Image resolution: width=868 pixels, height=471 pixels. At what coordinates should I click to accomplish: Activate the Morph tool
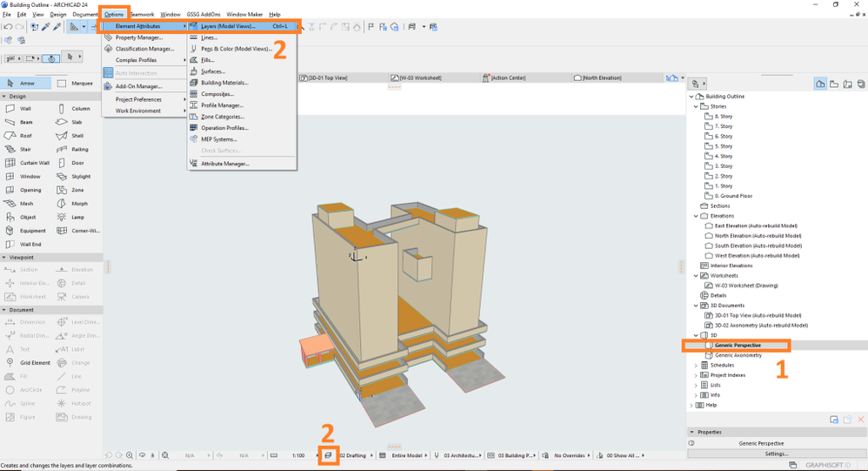coord(75,204)
